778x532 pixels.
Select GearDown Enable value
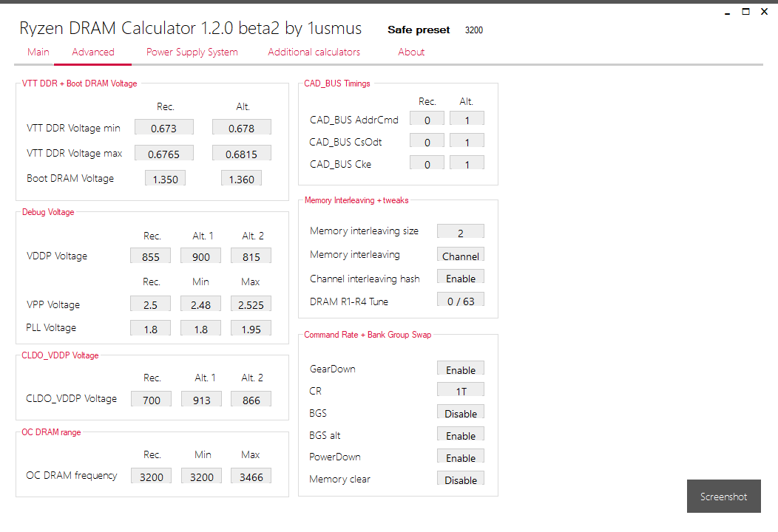pos(461,369)
